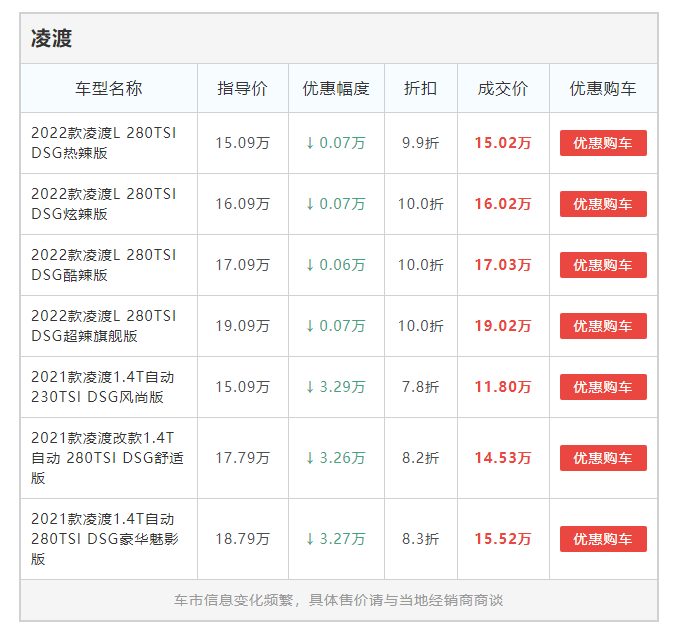
Task: Click discount rate 8.2折
Action: coord(420,458)
